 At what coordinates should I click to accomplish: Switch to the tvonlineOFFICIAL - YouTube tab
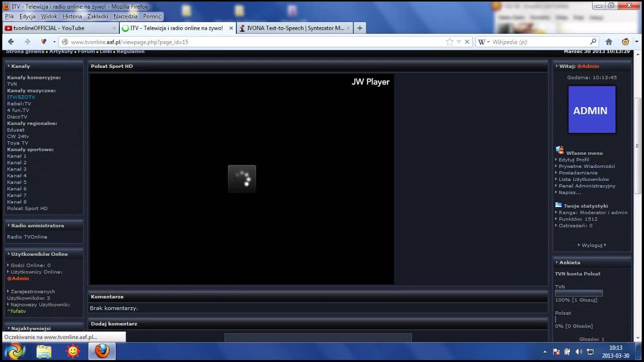(x=60, y=28)
